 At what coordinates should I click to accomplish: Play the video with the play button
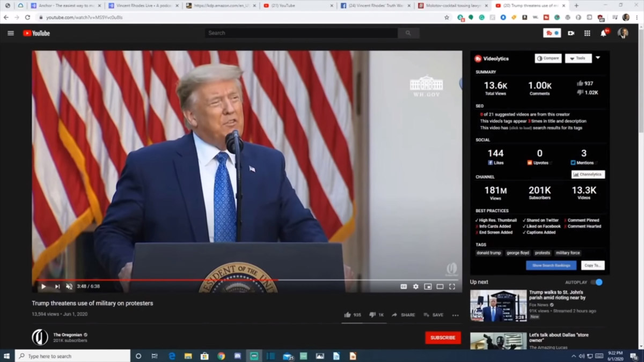pos(43,286)
